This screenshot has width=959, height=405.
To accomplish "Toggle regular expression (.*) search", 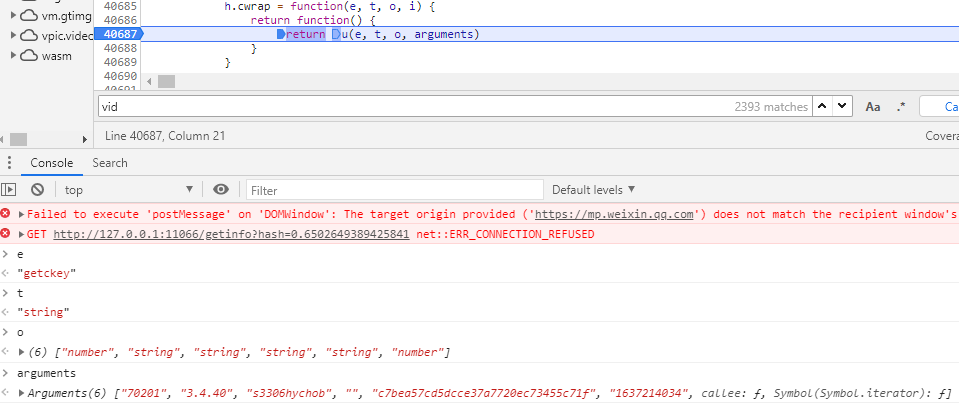I will 900,106.
